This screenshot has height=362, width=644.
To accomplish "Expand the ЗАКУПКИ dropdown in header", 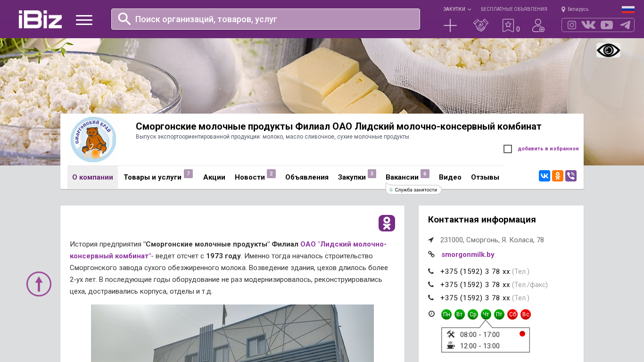I will [x=457, y=9].
